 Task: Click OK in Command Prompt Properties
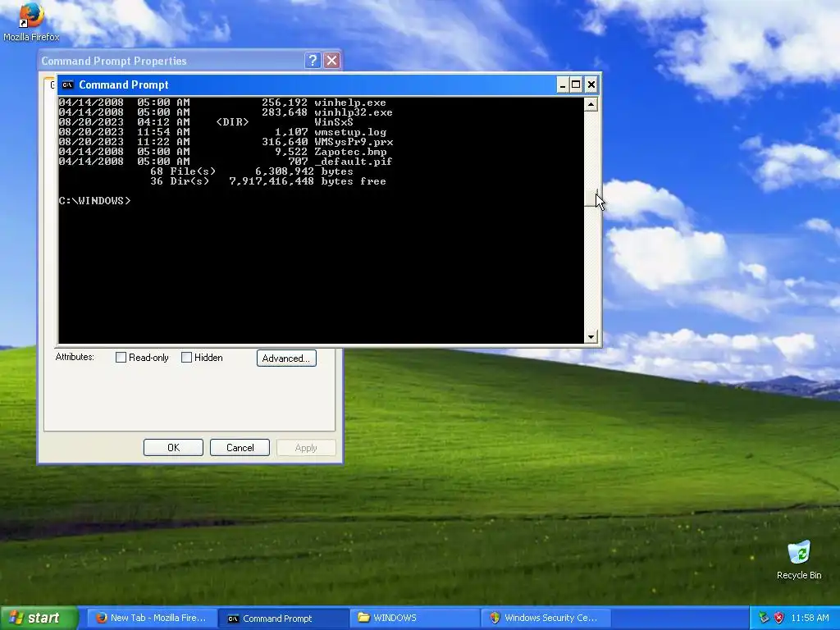point(174,447)
